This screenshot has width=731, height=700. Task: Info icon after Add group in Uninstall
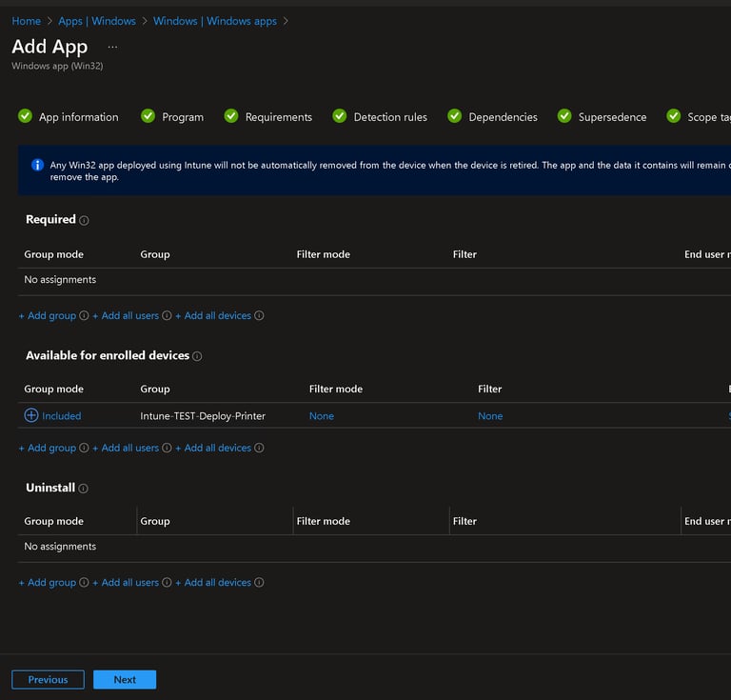[84, 583]
